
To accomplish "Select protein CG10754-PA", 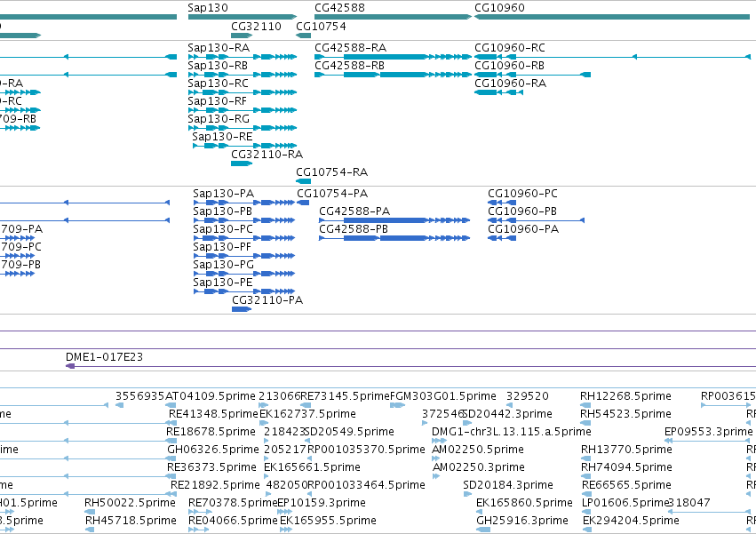I will [x=303, y=203].
